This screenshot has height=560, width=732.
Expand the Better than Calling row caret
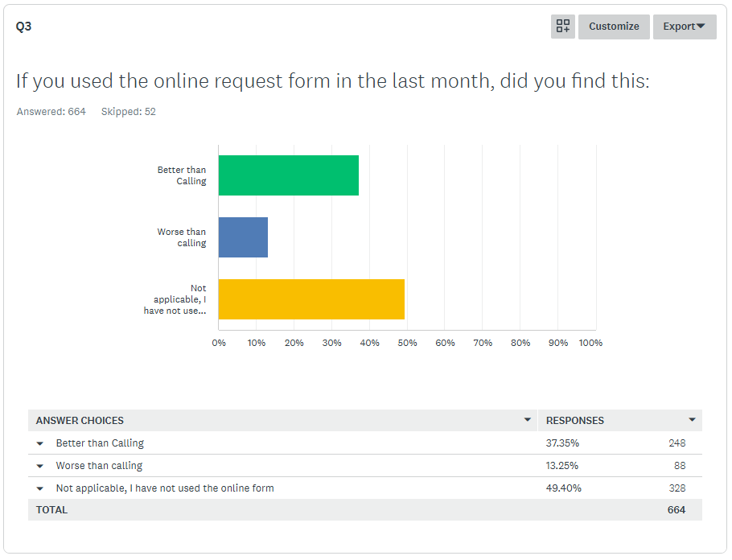(x=40, y=443)
